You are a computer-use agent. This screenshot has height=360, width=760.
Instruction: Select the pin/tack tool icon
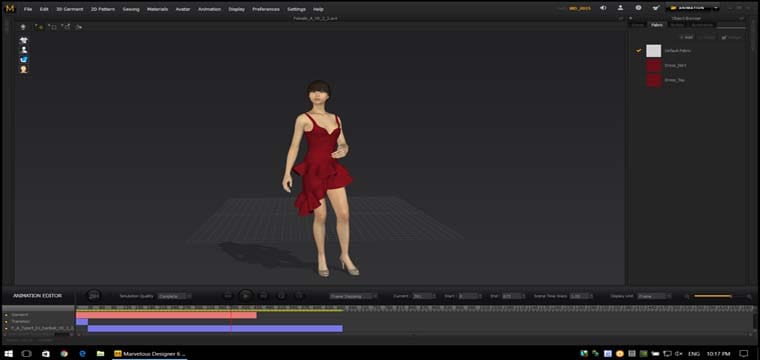point(79,27)
